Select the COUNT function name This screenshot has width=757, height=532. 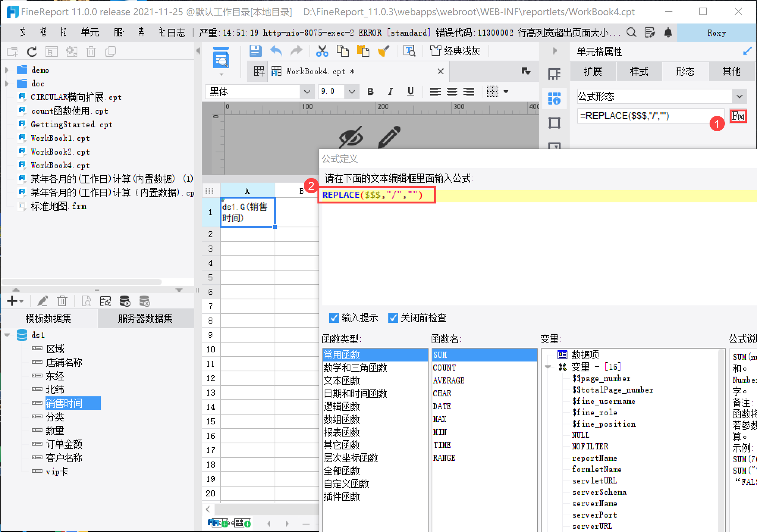point(444,368)
